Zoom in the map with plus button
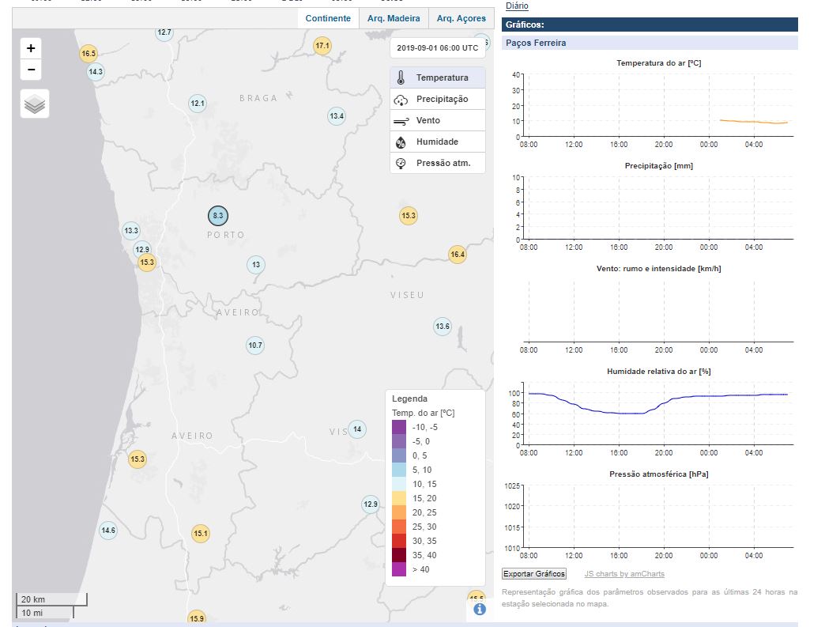The height and width of the screenshot is (627, 840). coord(31,48)
